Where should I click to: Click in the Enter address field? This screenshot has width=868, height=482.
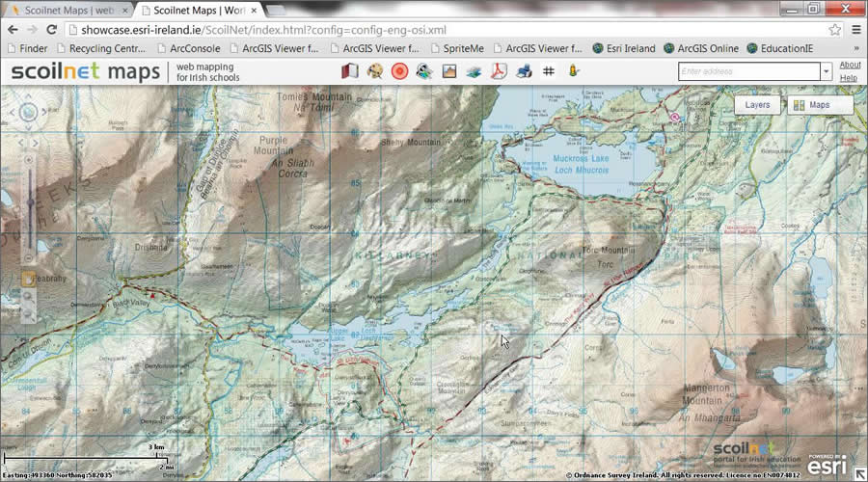point(749,71)
